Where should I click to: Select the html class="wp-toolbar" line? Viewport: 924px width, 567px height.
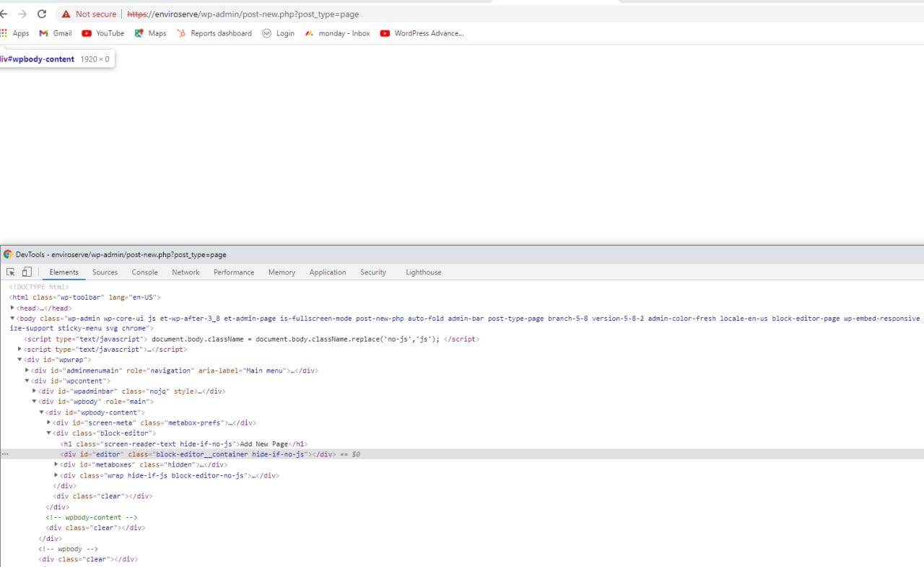click(x=85, y=297)
